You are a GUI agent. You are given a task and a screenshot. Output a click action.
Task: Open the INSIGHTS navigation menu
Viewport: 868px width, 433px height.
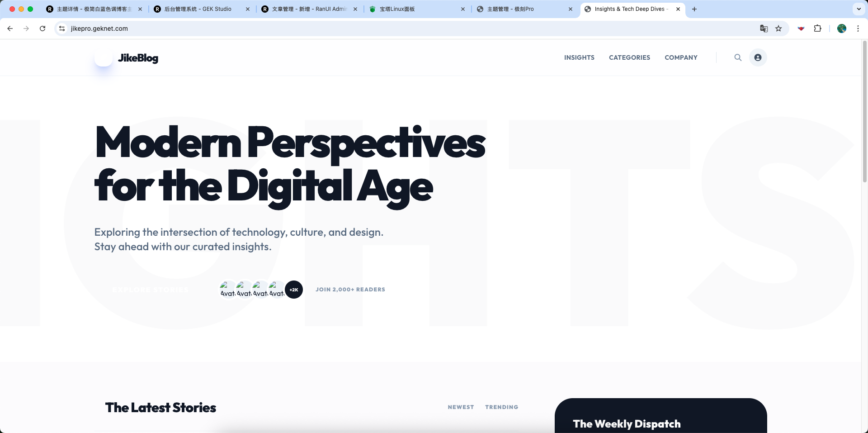tap(579, 57)
